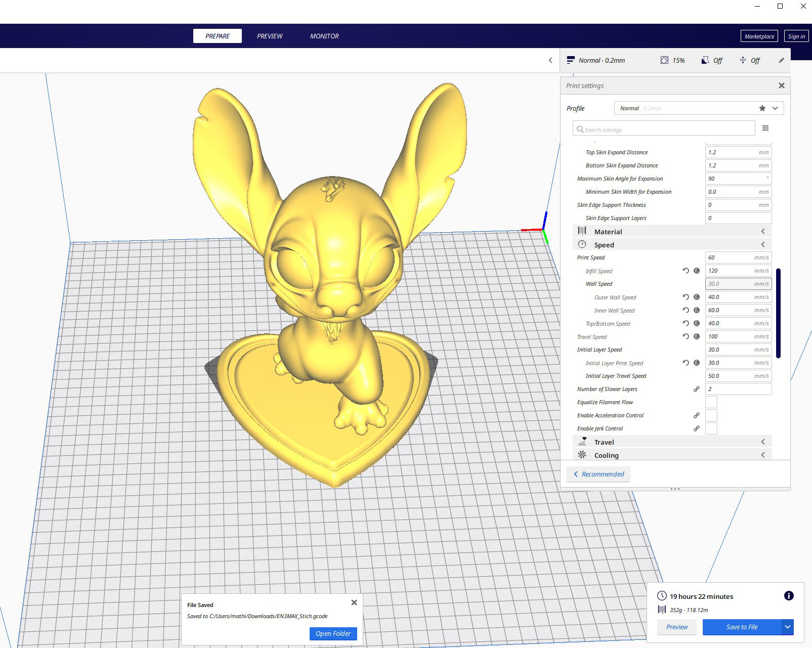Click Number of Slower Layers field
The image size is (812, 648).
coord(738,389)
